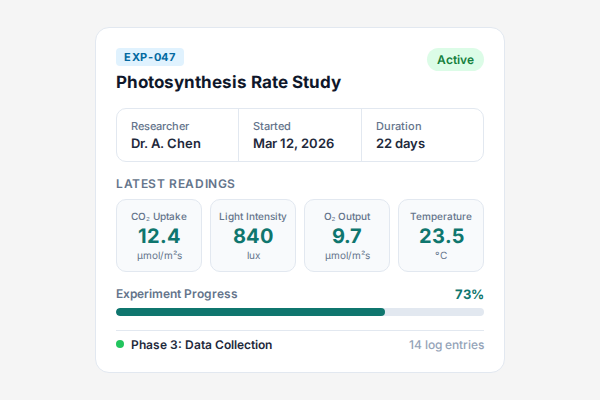Click the Active status badge
Screen dimensions: 600x400
[455, 60]
